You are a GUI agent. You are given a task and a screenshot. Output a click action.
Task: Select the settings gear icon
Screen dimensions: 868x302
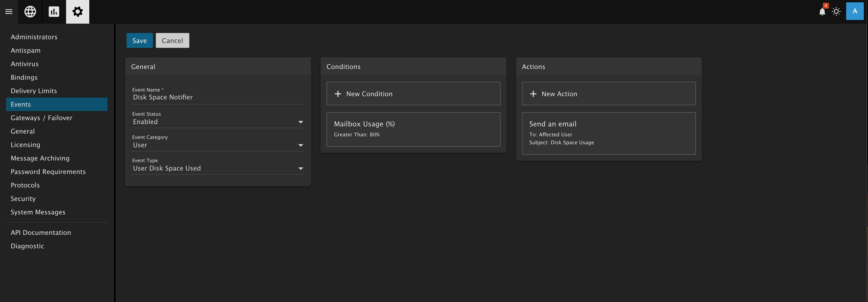click(x=77, y=12)
